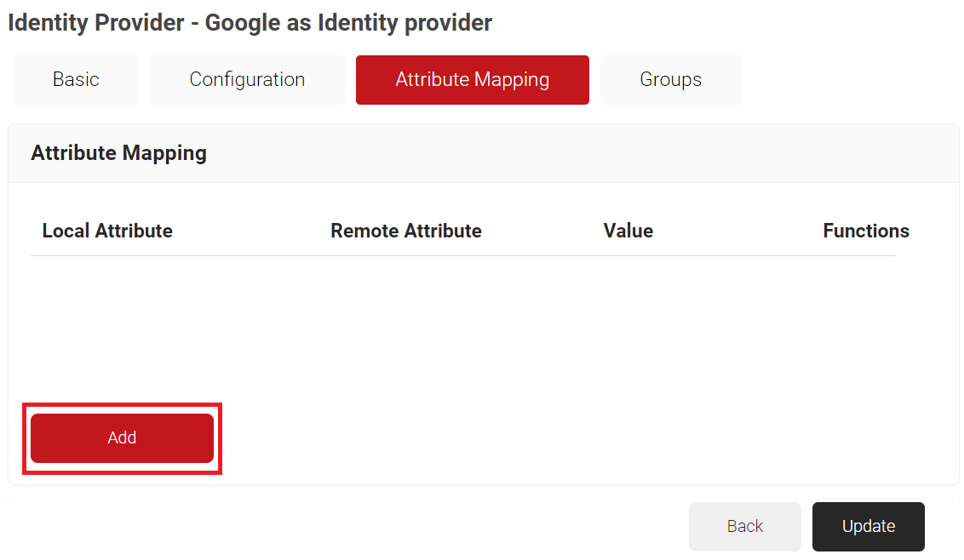Click the red Add button
The width and height of the screenshot is (964, 560).
pyautogui.click(x=122, y=438)
